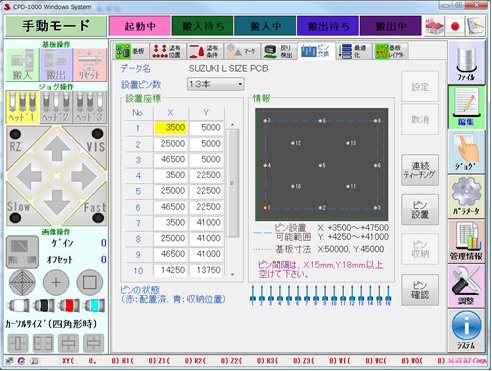Image resolution: width=492 pixels, height=371 pixels.
Task: Click the 連続ティーチング button
Action: point(420,170)
